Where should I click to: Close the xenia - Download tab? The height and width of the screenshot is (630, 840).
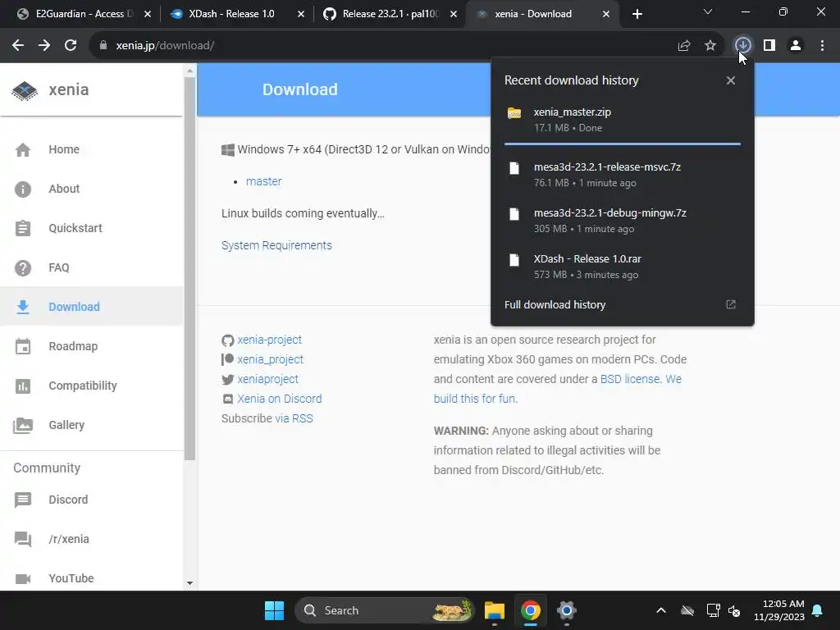tap(606, 15)
